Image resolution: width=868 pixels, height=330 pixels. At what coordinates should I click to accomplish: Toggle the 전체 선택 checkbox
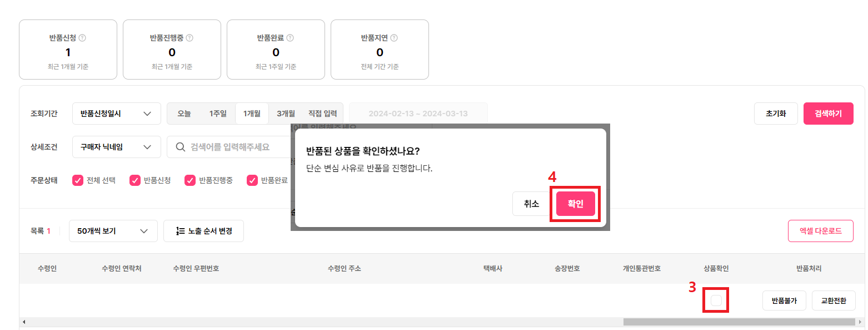click(78, 180)
